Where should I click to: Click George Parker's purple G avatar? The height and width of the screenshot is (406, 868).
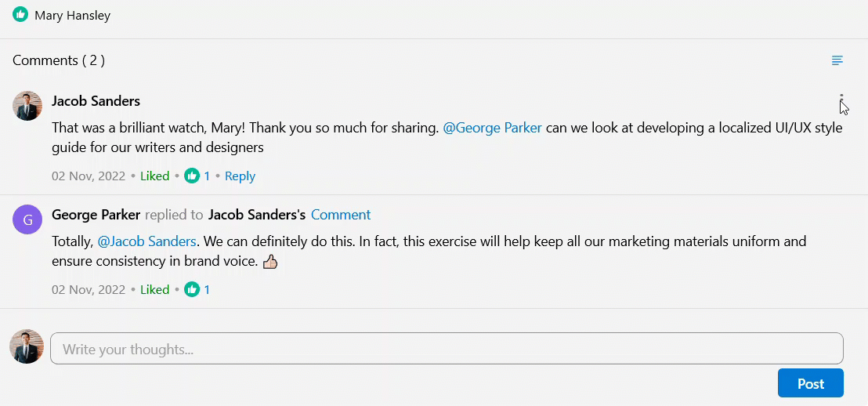click(27, 219)
